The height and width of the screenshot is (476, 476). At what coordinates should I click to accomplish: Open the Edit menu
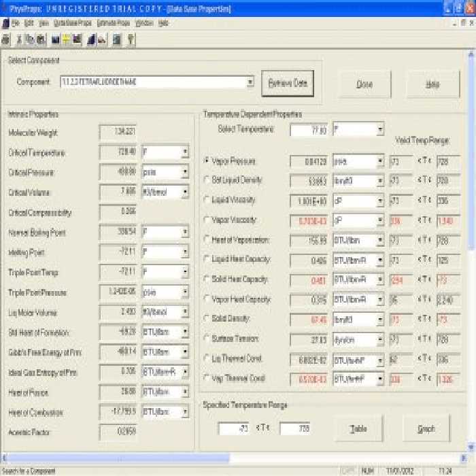[x=29, y=23]
